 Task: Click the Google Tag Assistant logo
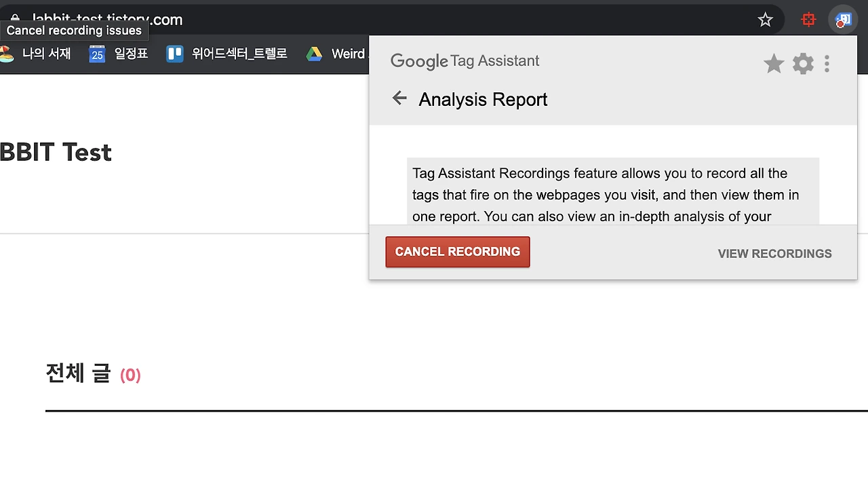coord(465,61)
